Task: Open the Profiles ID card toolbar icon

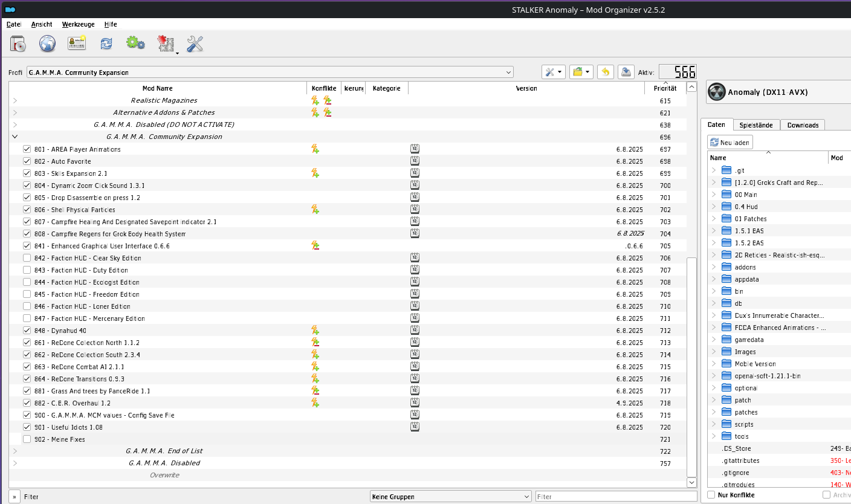Action: pos(77,44)
